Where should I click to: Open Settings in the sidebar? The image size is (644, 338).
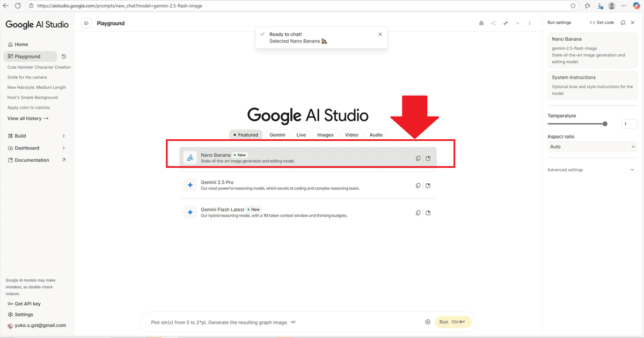click(x=20, y=314)
